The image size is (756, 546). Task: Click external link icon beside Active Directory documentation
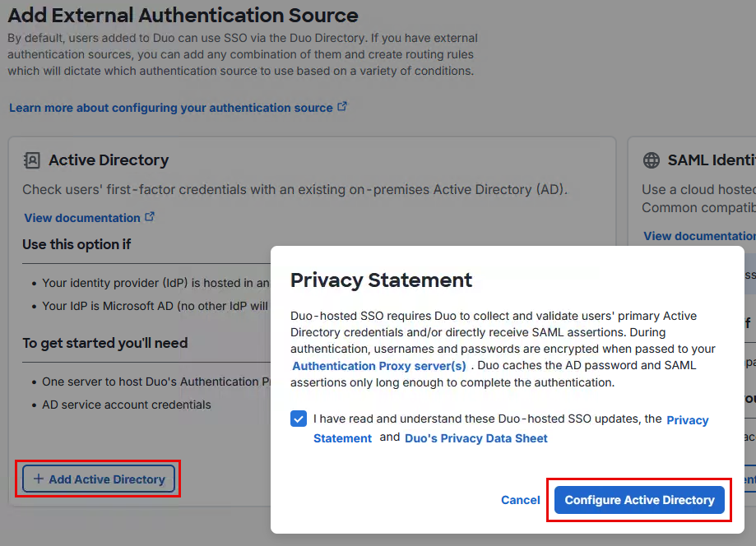(150, 217)
